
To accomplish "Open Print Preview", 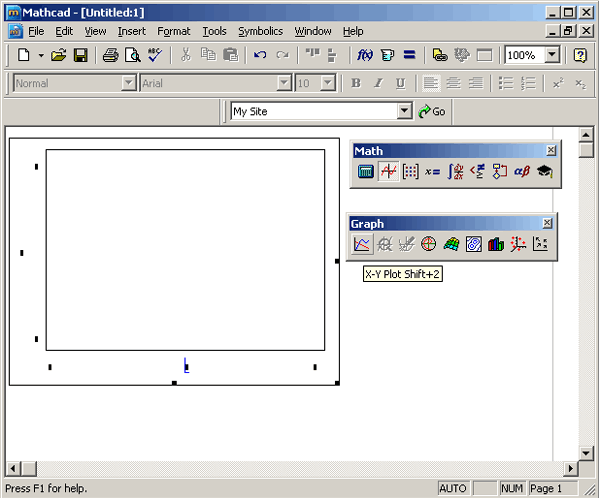I will click(x=133, y=55).
